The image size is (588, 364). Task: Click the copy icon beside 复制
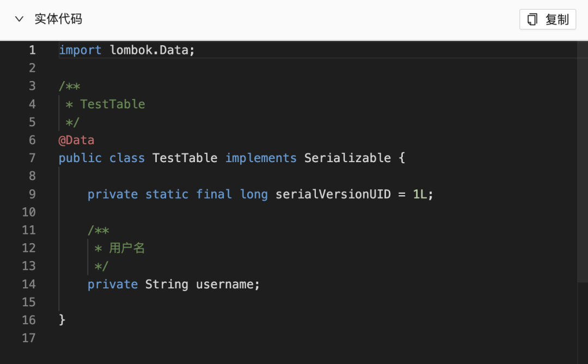pos(532,20)
